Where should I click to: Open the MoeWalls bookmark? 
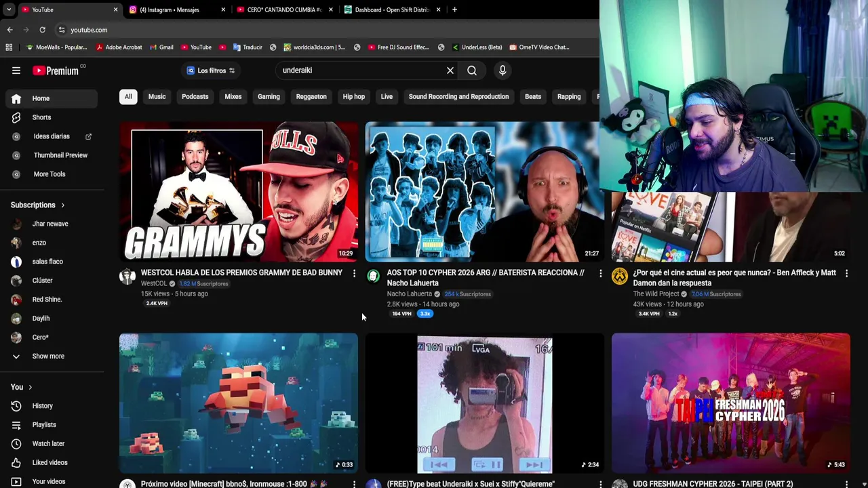coord(56,47)
